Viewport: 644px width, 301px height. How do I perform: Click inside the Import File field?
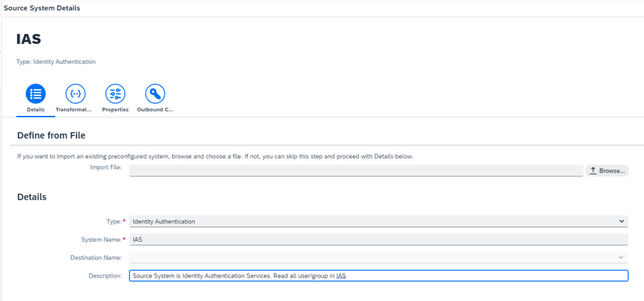(x=356, y=171)
